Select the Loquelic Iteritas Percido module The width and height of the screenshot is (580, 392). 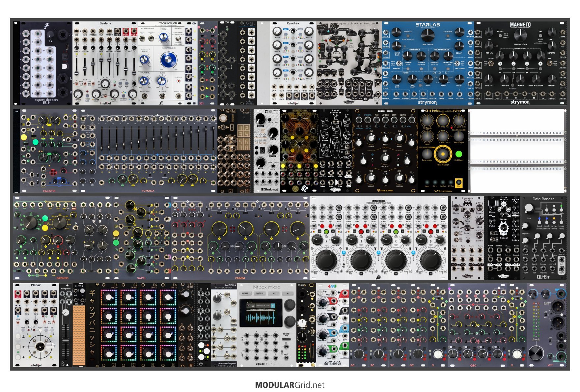click(x=349, y=63)
